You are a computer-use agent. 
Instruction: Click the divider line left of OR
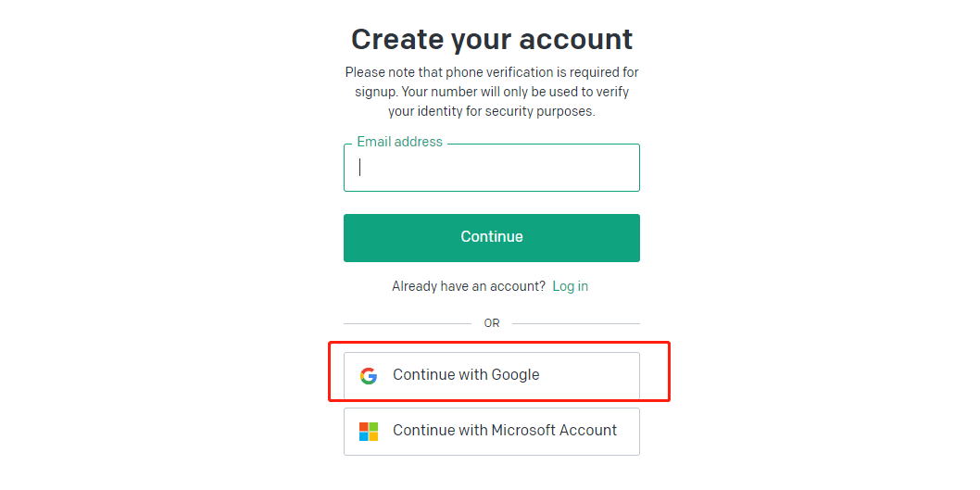click(407, 323)
